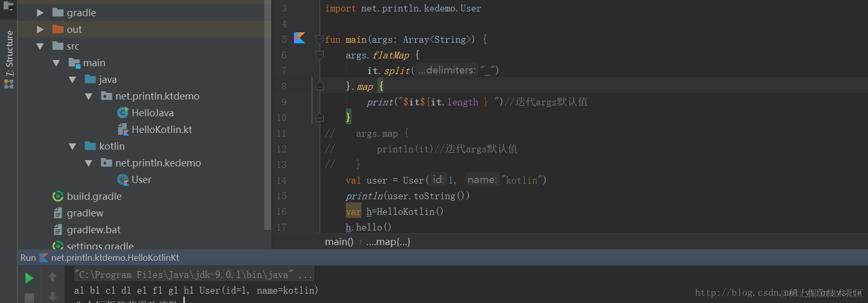Viewport: 868px width, 303px height.
Task: Click the import net.println.kedemo.User line
Action: [x=403, y=8]
